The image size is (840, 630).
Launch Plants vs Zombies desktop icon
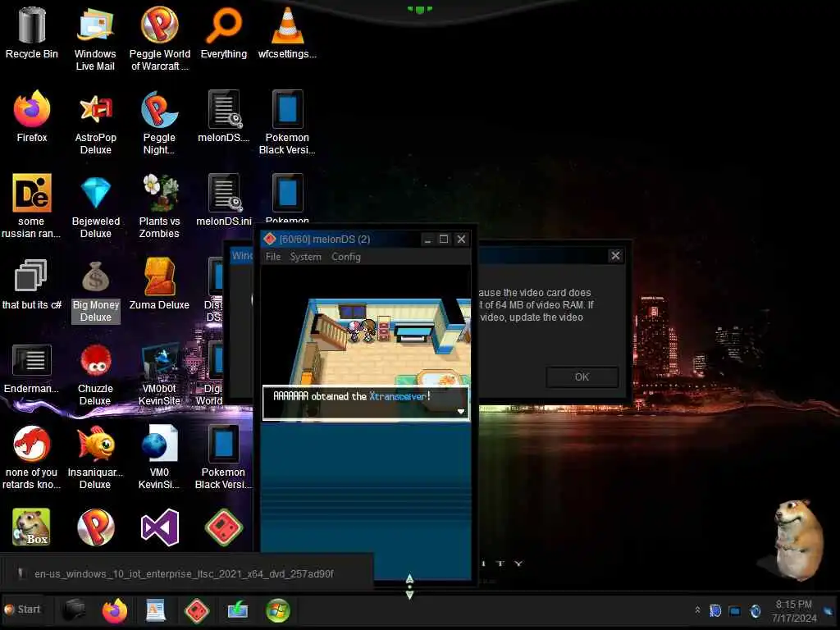159,206
